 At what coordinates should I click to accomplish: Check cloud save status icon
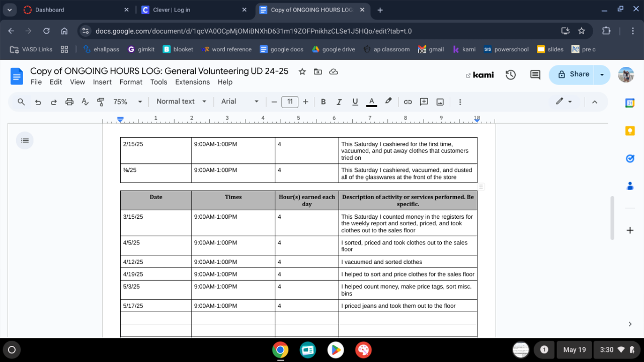point(333,72)
